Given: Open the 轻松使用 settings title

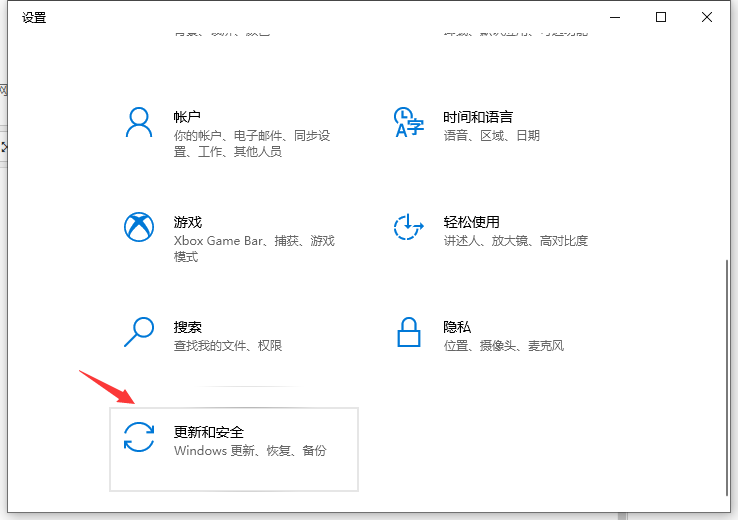Looking at the screenshot, I should 471,222.
